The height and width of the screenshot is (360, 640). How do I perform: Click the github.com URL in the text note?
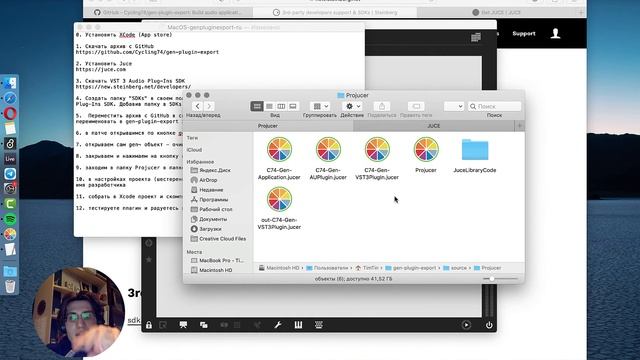pos(147,52)
